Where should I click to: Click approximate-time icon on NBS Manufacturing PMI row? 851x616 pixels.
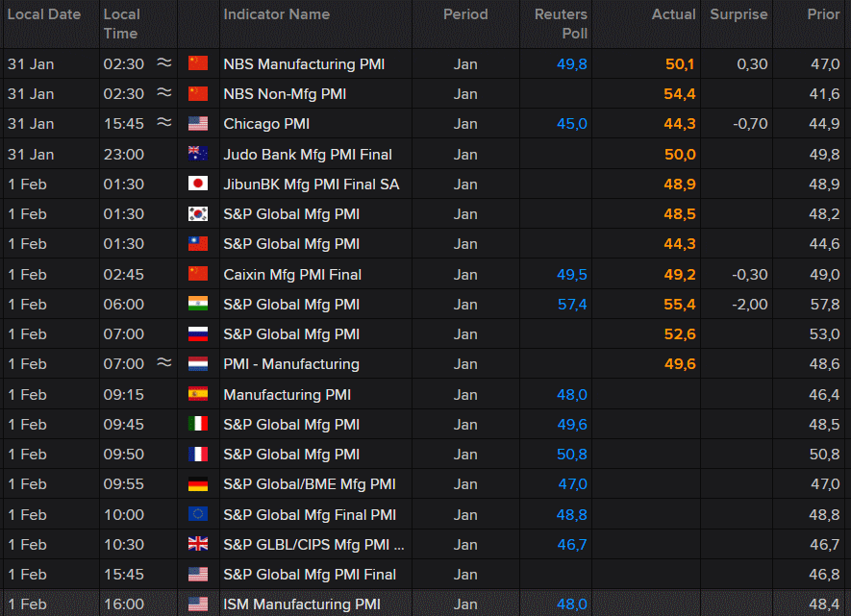[163, 62]
